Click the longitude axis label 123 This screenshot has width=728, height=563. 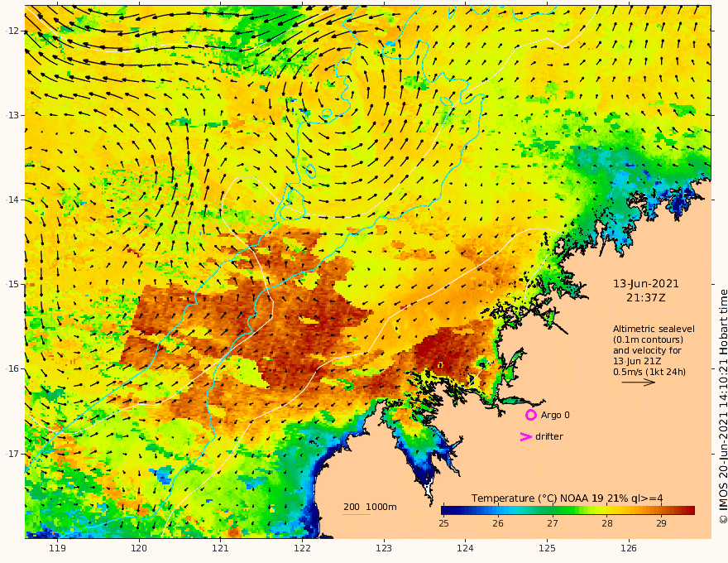pos(384,549)
